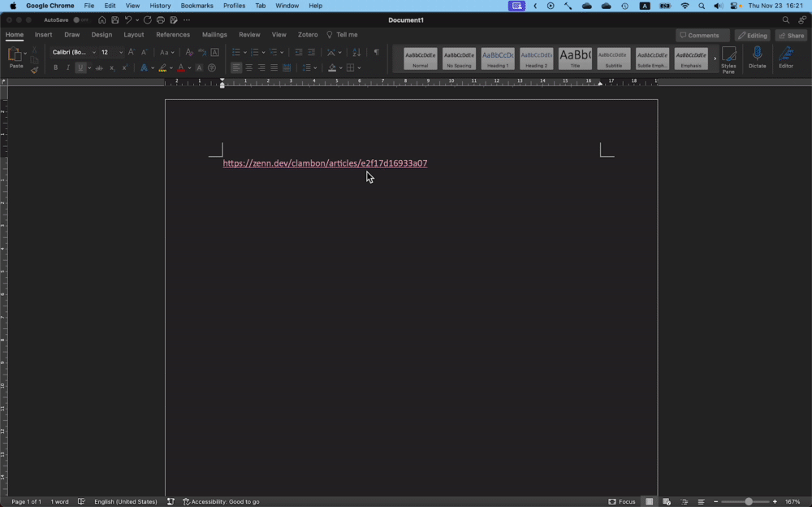Switch to the References ribbon tab

click(173, 35)
